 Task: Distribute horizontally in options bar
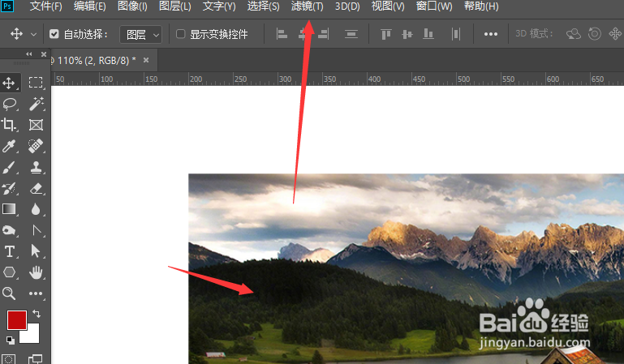point(456,34)
